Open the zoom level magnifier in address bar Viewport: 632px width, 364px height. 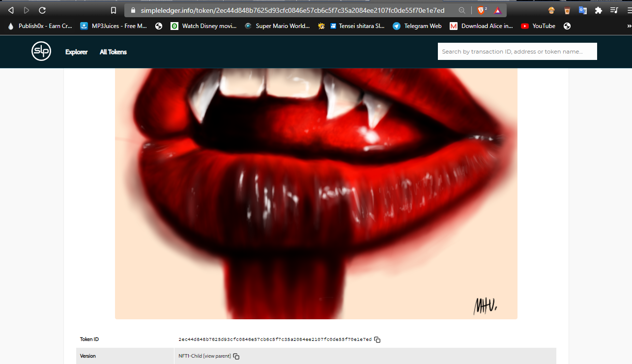[462, 10]
